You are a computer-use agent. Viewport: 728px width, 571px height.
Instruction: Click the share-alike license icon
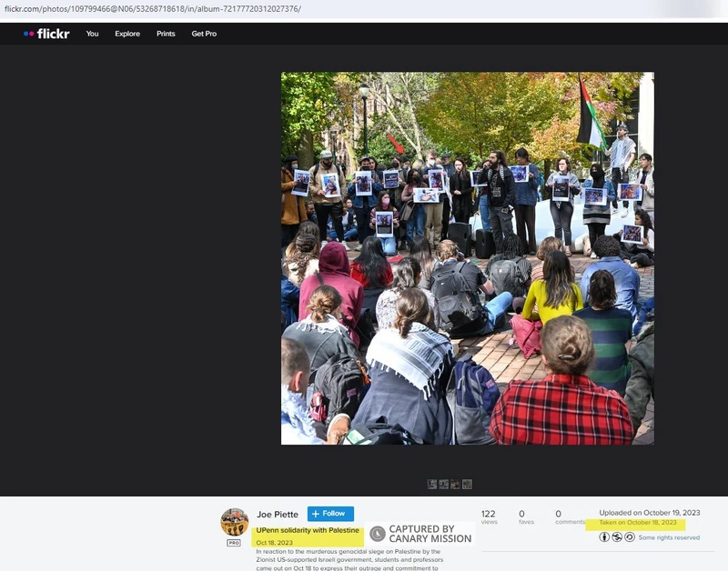click(629, 537)
